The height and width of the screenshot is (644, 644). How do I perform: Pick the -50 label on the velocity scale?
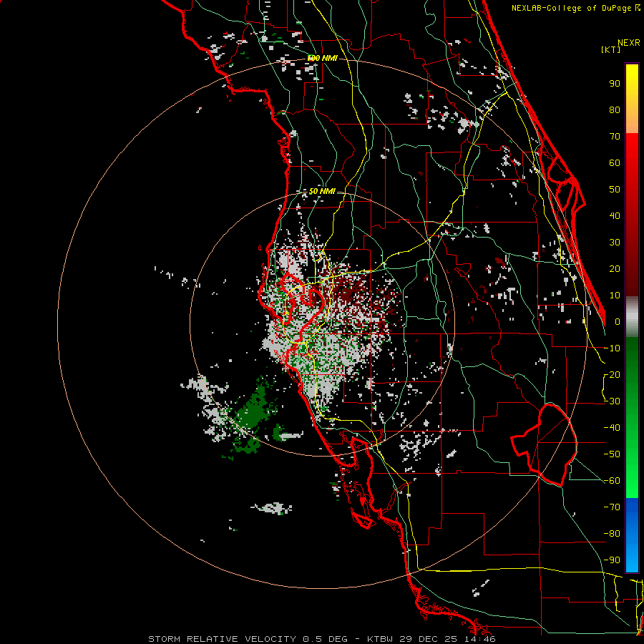612,454
